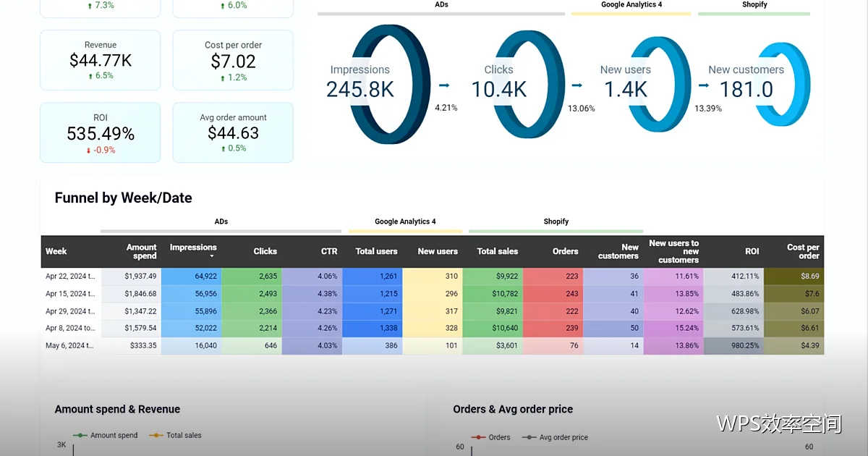Screen dimensions: 868x456
Task: Click the ROI column header in the table
Action: click(752, 251)
